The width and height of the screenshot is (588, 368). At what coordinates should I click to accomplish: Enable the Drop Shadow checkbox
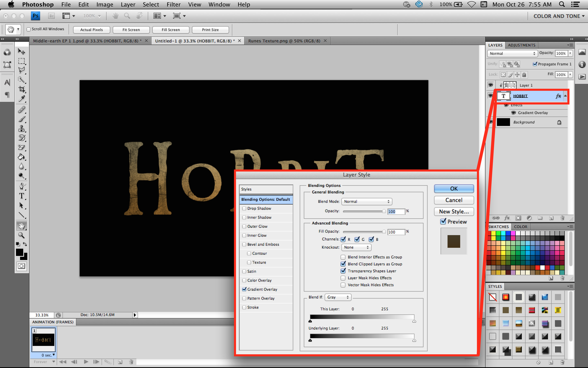coord(244,208)
